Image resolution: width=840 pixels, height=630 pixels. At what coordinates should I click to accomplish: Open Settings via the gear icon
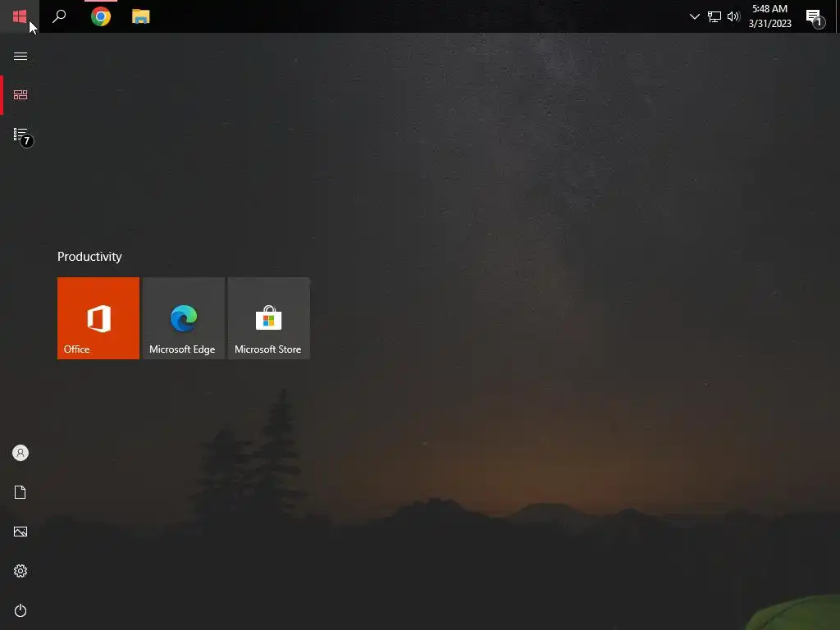21,571
